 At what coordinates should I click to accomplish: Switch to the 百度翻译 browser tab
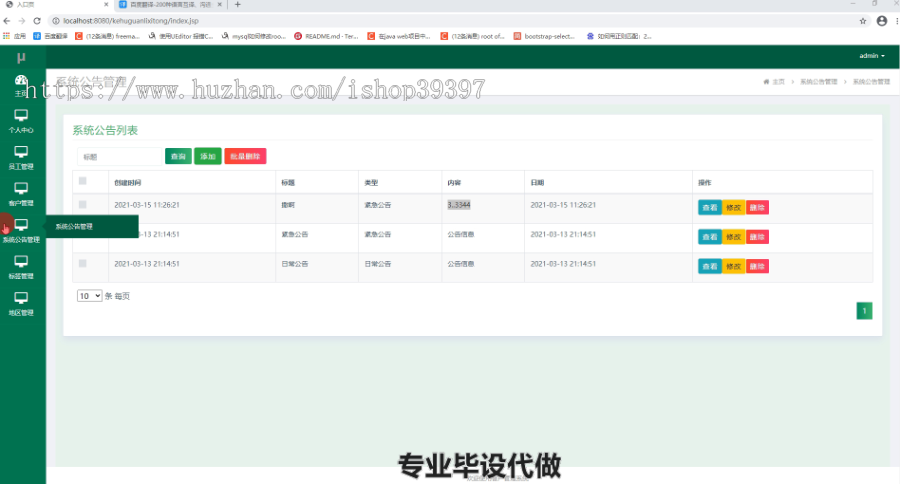(170, 5)
